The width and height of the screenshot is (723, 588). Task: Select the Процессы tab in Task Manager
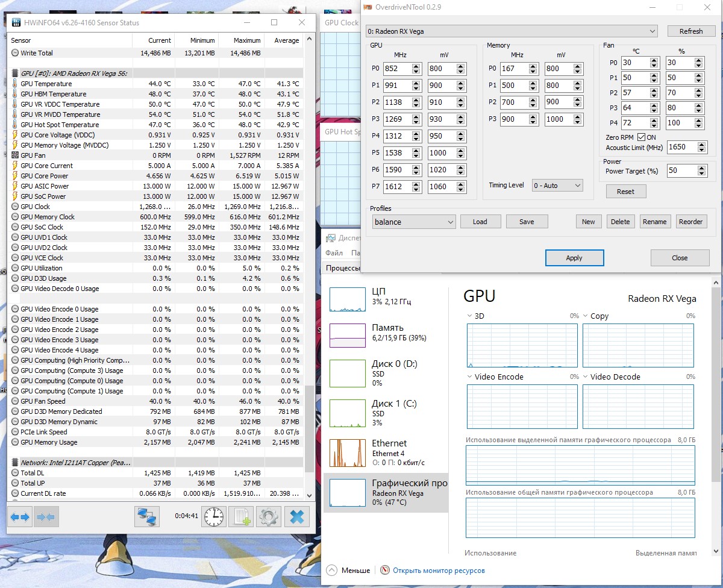(342, 268)
